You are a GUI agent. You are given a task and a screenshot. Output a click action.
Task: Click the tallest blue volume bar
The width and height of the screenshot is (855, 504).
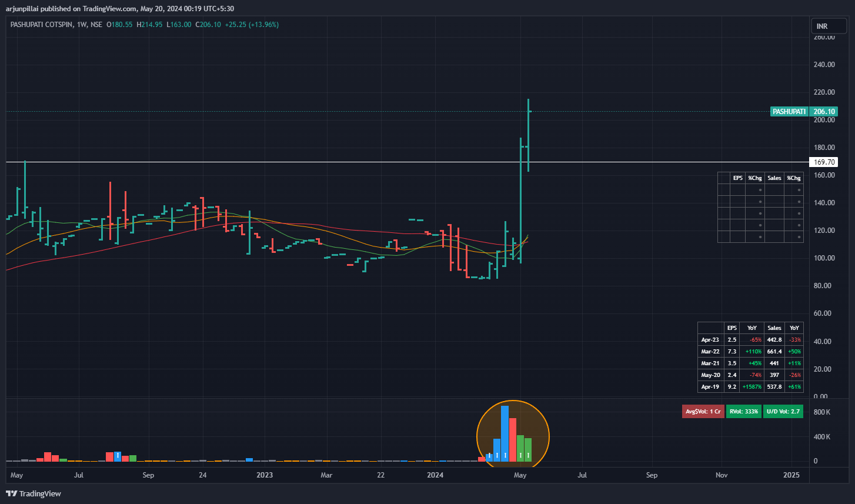(505, 433)
